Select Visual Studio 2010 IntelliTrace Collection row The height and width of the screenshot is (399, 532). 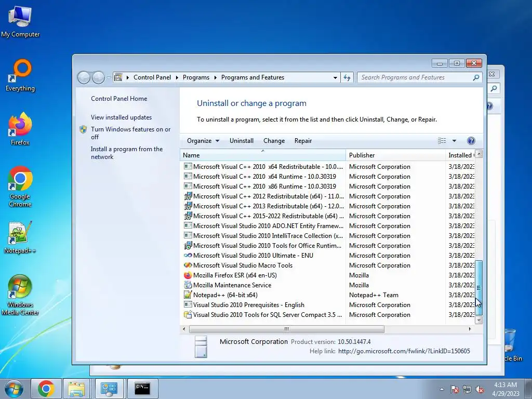coord(328,235)
